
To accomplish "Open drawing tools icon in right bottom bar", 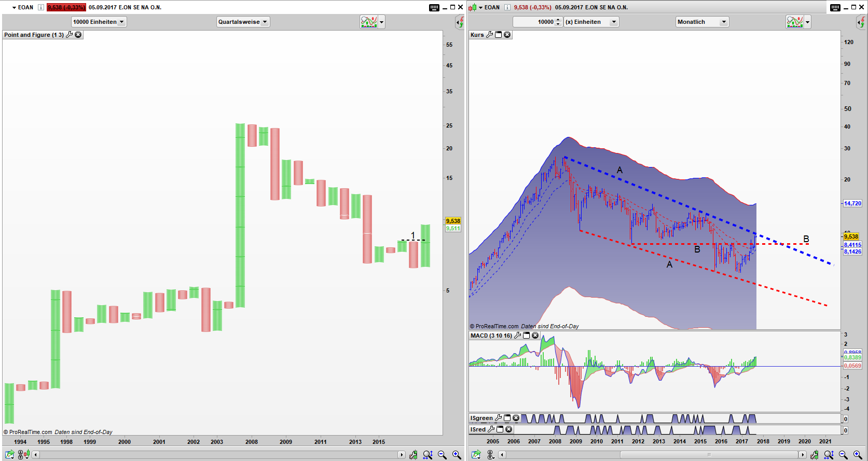I will (491, 455).
